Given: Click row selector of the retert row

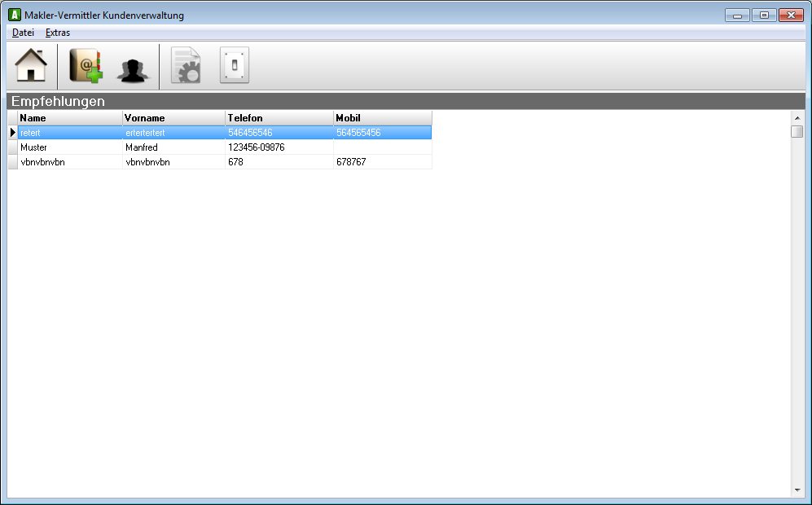Looking at the screenshot, I should [12, 133].
